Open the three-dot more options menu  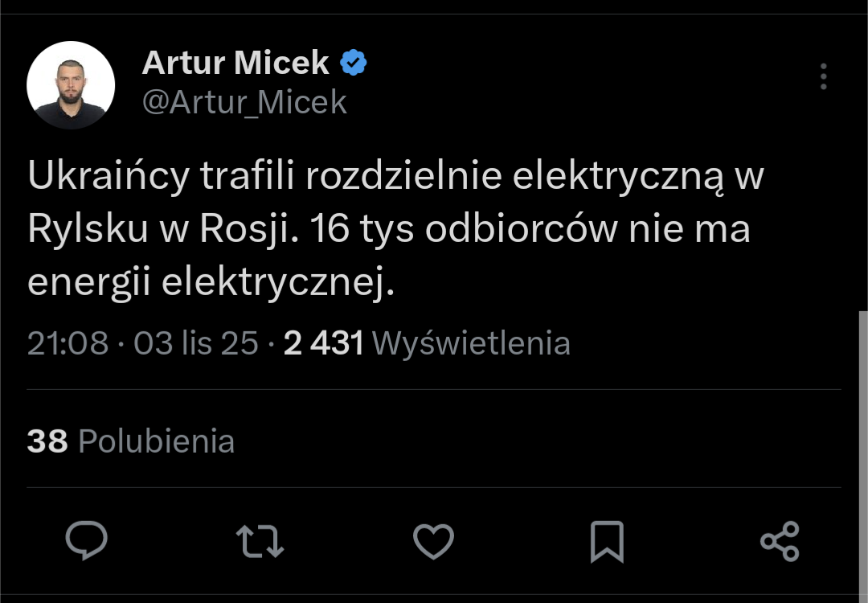(823, 77)
